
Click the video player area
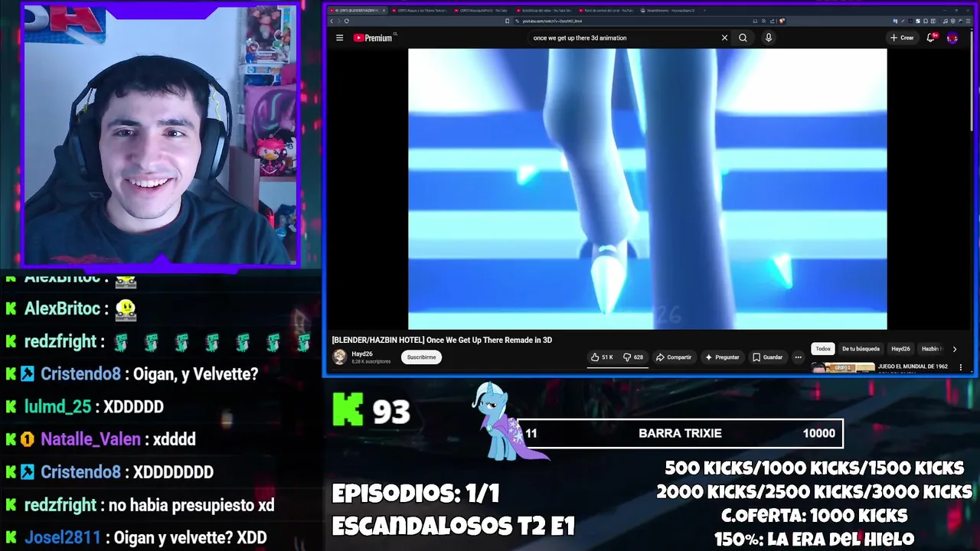point(647,189)
